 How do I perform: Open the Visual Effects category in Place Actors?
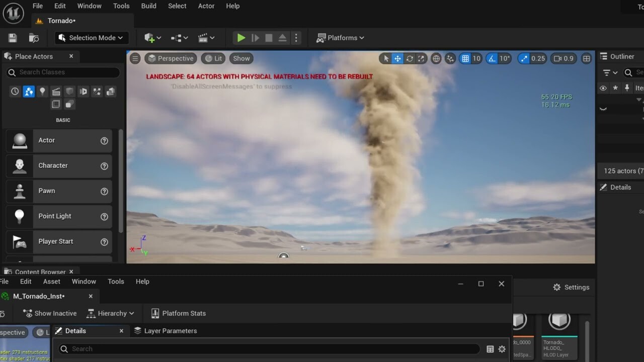tap(97, 91)
